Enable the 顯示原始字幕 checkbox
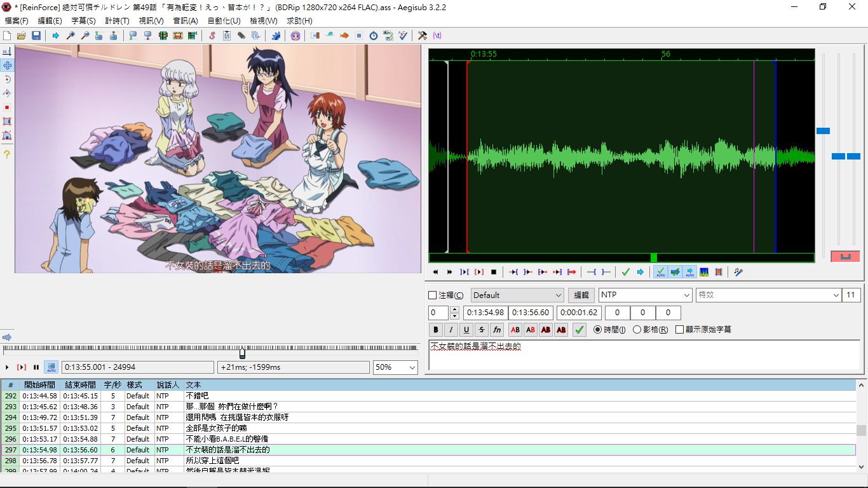The width and height of the screenshot is (868, 488). click(703, 330)
